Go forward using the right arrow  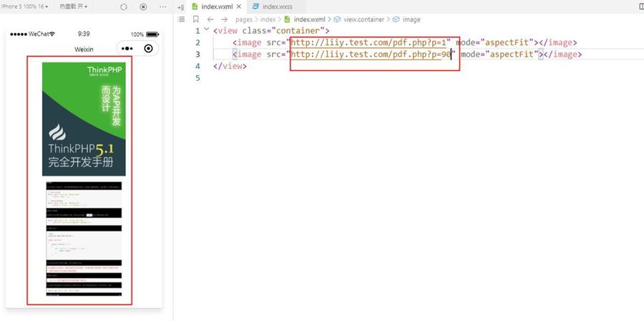[x=225, y=19]
